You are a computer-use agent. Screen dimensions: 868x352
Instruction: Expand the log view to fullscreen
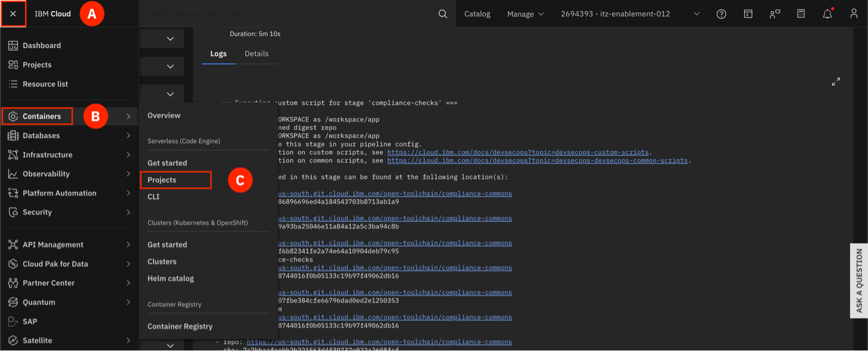point(836,81)
